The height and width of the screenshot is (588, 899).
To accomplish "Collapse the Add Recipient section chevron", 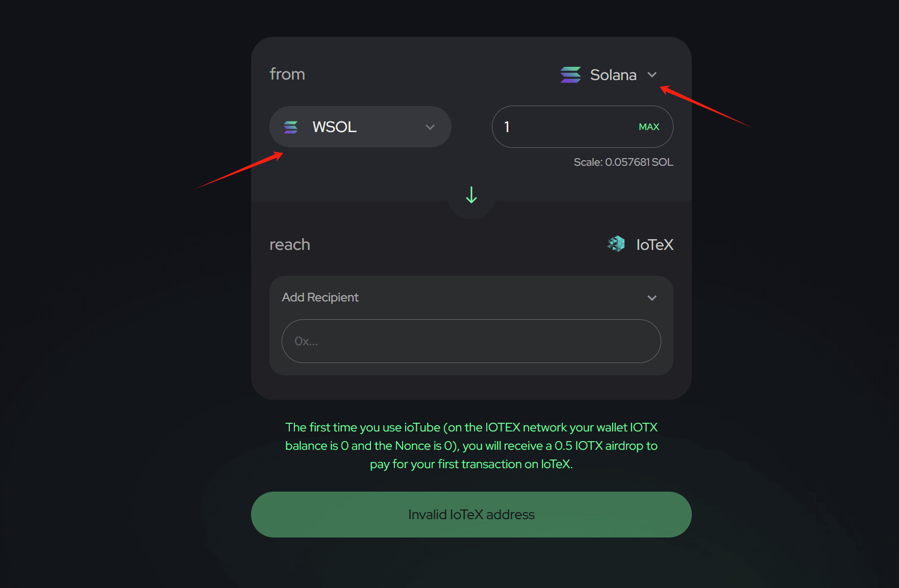I will coord(652,298).
